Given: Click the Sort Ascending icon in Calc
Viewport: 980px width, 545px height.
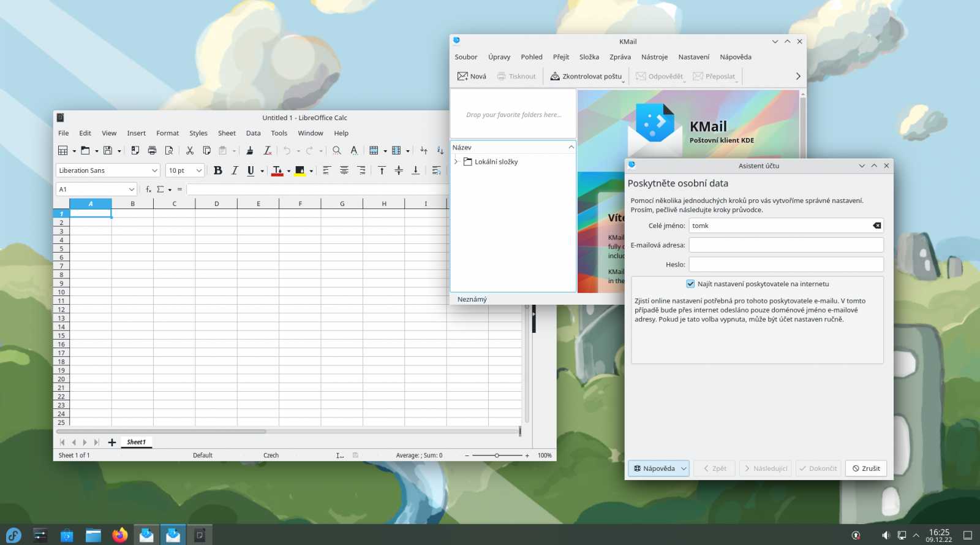Looking at the screenshot, I should click(x=424, y=150).
